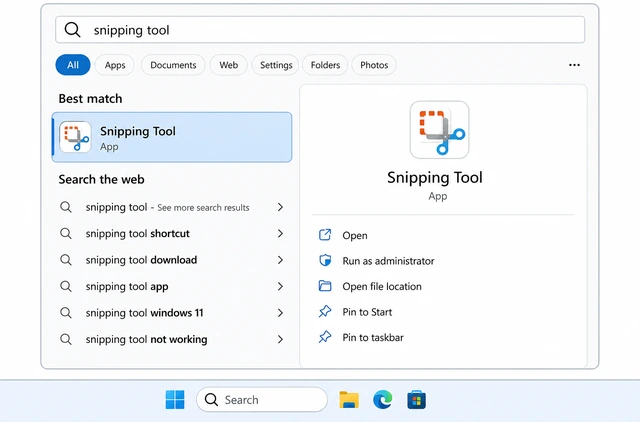
Task: Click 'snipping tool download' web suggestion
Action: (x=141, y=260)
